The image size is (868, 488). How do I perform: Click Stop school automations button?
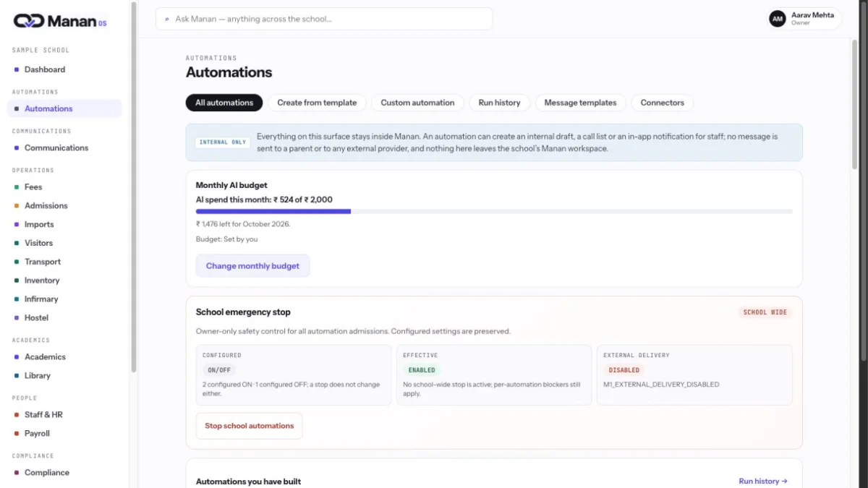point(249,426)
